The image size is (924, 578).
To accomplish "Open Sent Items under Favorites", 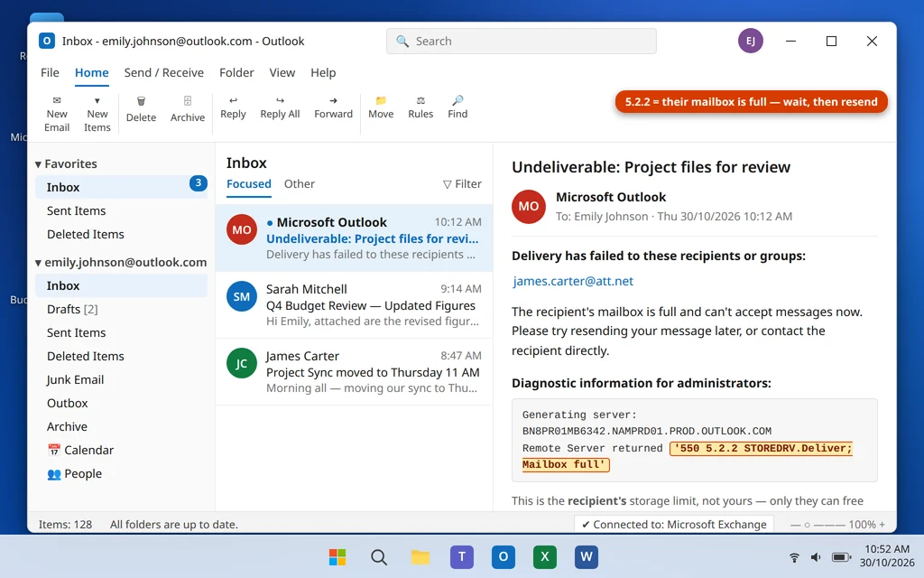I will [121, 210].
